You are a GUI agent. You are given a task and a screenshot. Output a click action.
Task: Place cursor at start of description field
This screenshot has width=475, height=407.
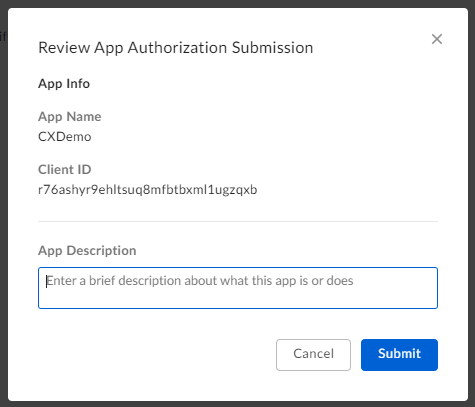46,281
